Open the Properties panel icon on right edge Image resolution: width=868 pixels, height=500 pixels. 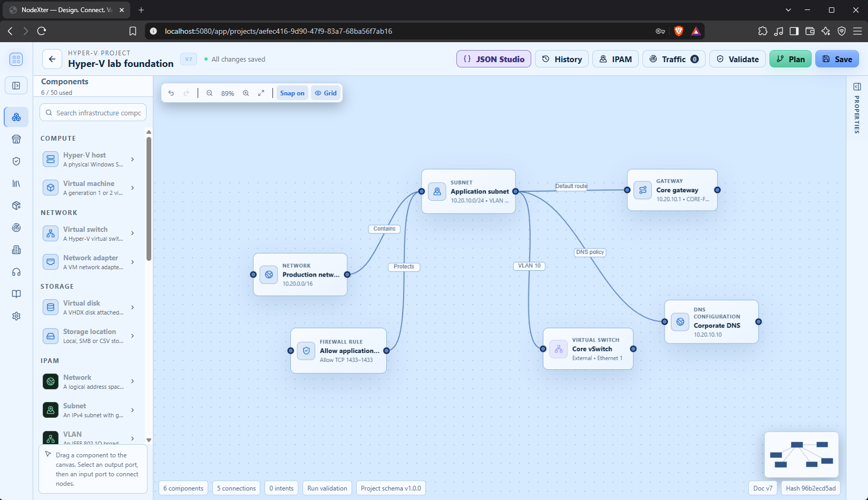point(857,86)
